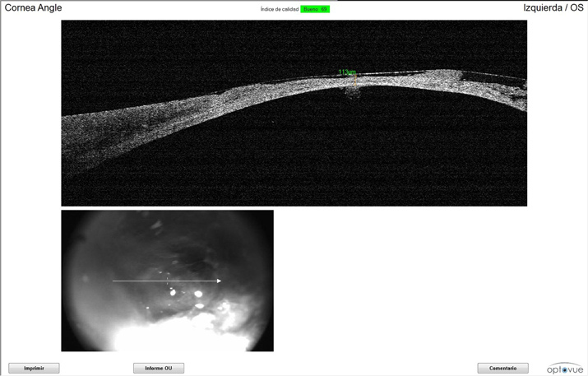This screenshot has width=588, height=376.
Task: Click the Optovue logo
Action: click(565, 368)
